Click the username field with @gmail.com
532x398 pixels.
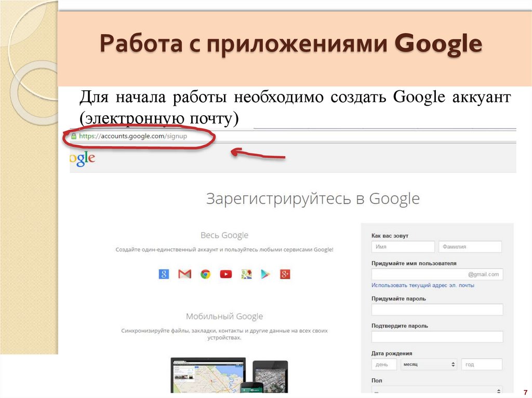(437, 275)
